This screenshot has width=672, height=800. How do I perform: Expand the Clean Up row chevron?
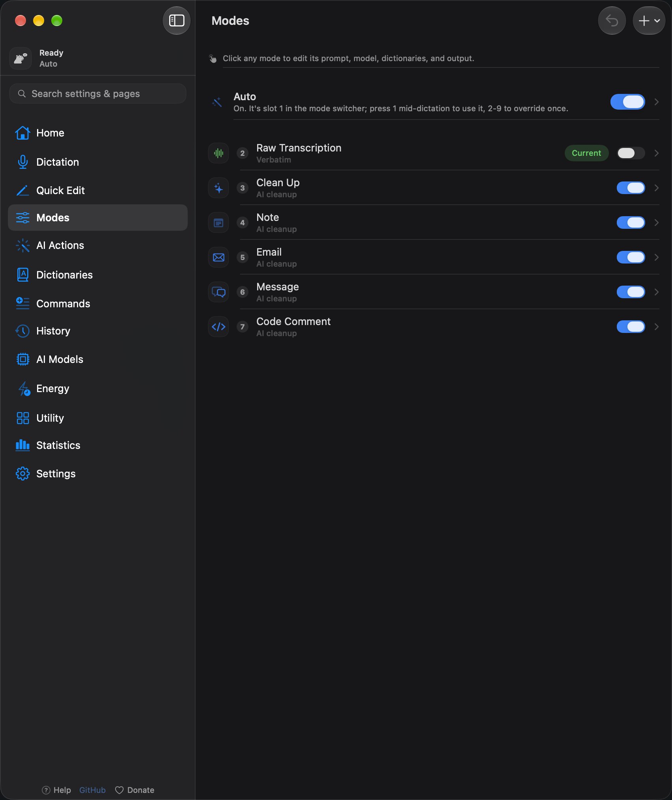point(657,188)
